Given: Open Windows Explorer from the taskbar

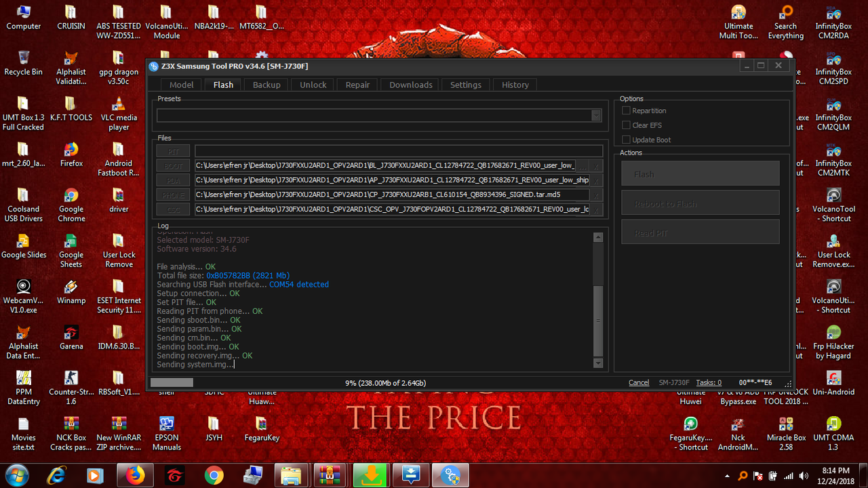Looking at the screenshot, I should pos(292,476).
